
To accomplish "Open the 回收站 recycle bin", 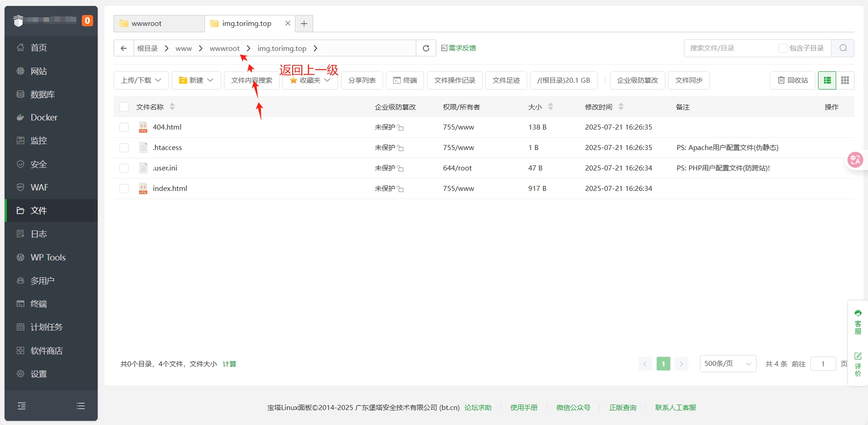I will click(x=792, y=80).
